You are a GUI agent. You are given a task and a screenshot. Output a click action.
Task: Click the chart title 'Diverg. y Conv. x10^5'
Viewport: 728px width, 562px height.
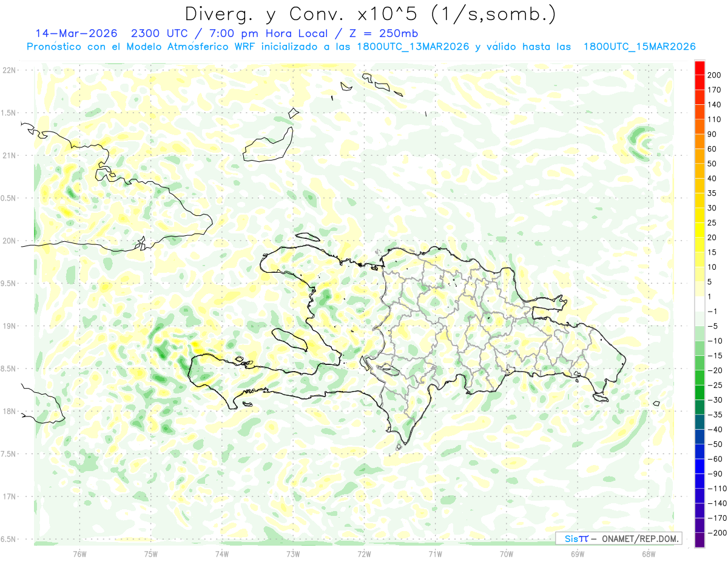[x=303, y=13]
